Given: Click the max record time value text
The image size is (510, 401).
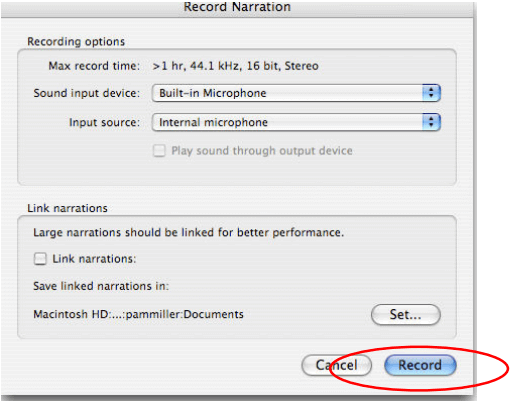Looking at the screenshot, I should 235,66.
